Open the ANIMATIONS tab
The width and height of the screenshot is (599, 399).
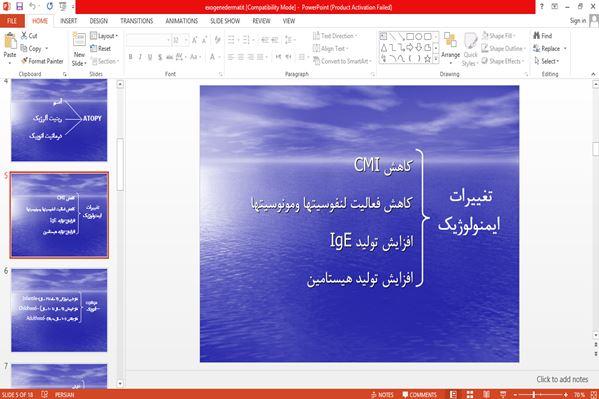click(181, 21)
